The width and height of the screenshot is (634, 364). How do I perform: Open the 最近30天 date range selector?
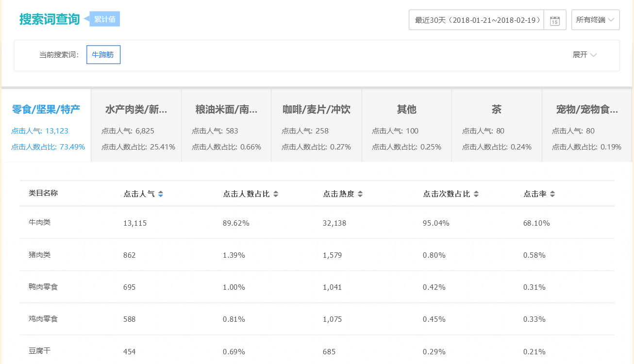(476, 19)
